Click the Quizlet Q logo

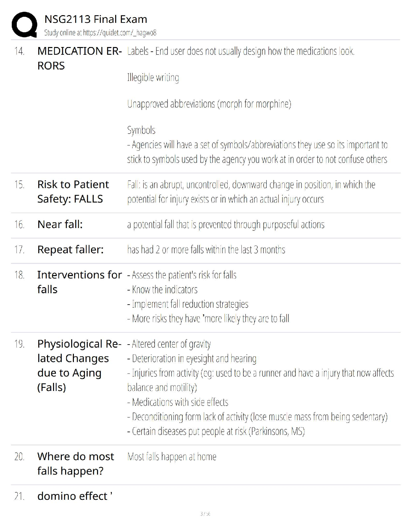[24, 25]
